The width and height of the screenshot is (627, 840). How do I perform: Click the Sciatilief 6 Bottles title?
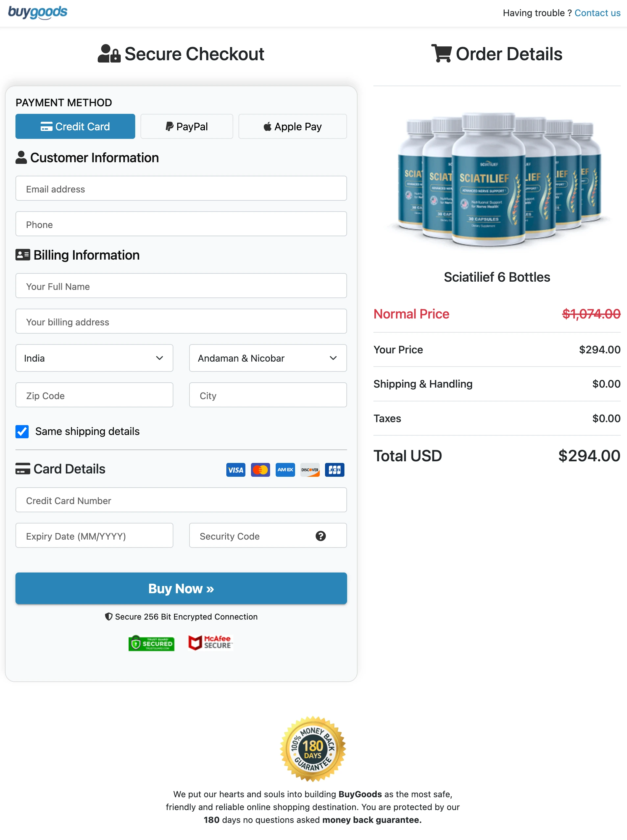coord(497,277)
